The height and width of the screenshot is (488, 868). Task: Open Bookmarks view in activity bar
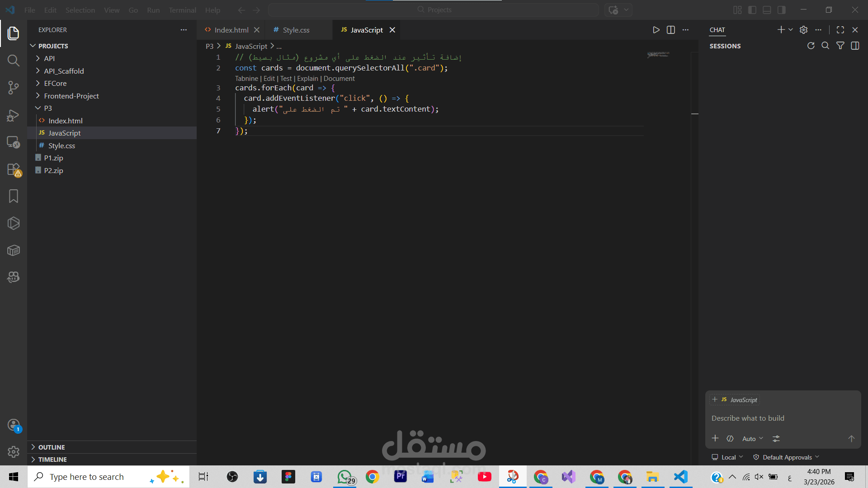[x=14, y=196]
